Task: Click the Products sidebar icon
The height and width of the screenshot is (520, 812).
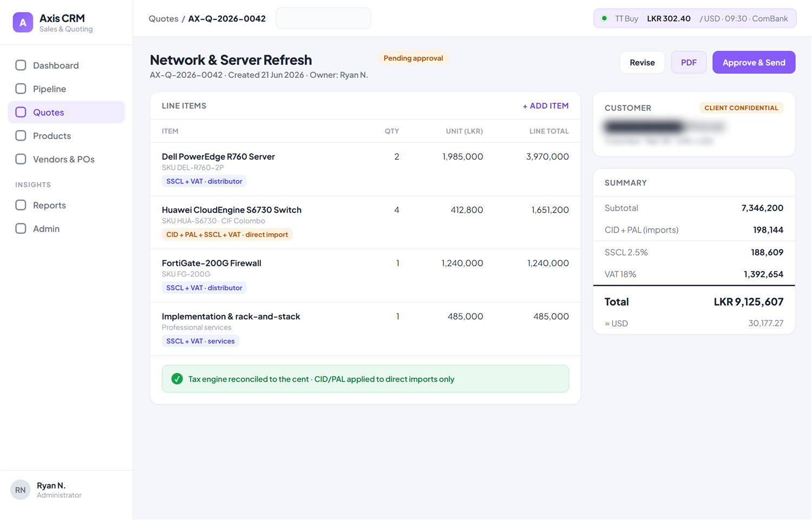Action: (21, 136)
